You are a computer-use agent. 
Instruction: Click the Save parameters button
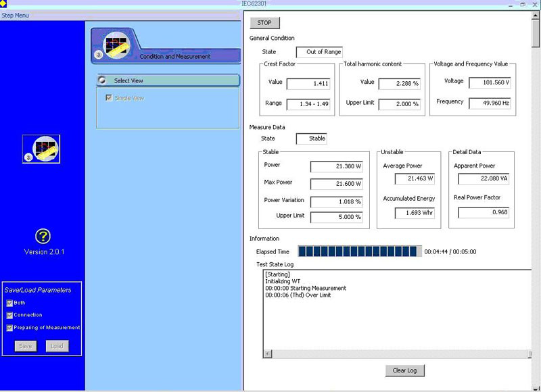pos(26,346)
